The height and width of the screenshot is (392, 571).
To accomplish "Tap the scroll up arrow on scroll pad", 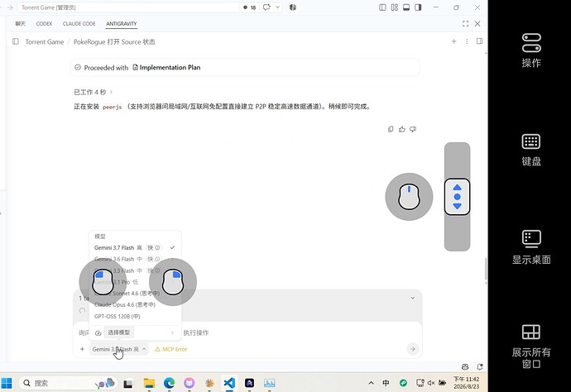I will [458, 188].
